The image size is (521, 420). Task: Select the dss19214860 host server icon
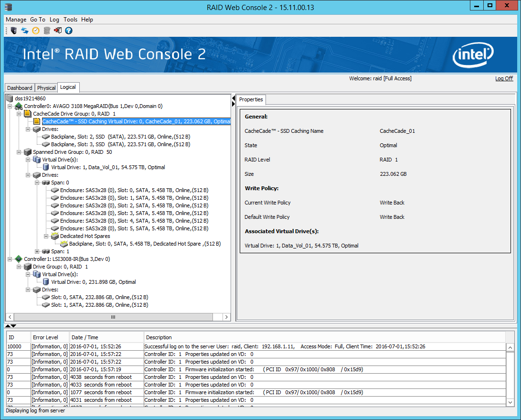point(10,98)
